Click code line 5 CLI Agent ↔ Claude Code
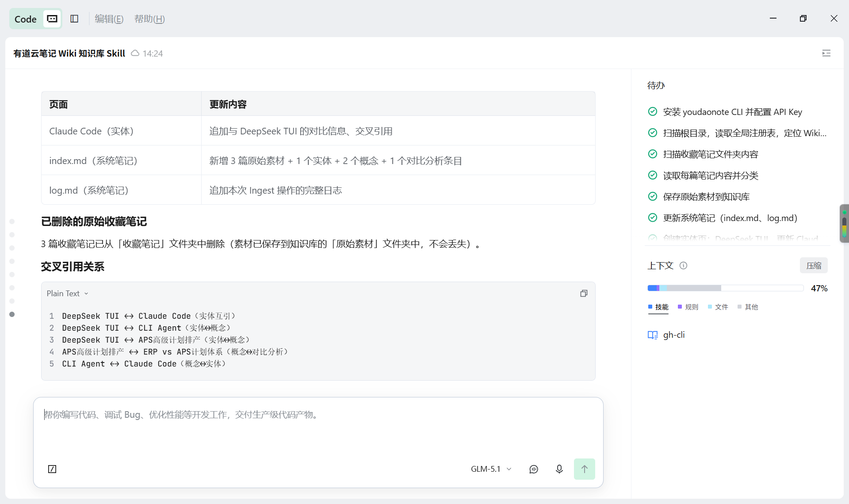The image size is (849, 504). tap(144, 364)
